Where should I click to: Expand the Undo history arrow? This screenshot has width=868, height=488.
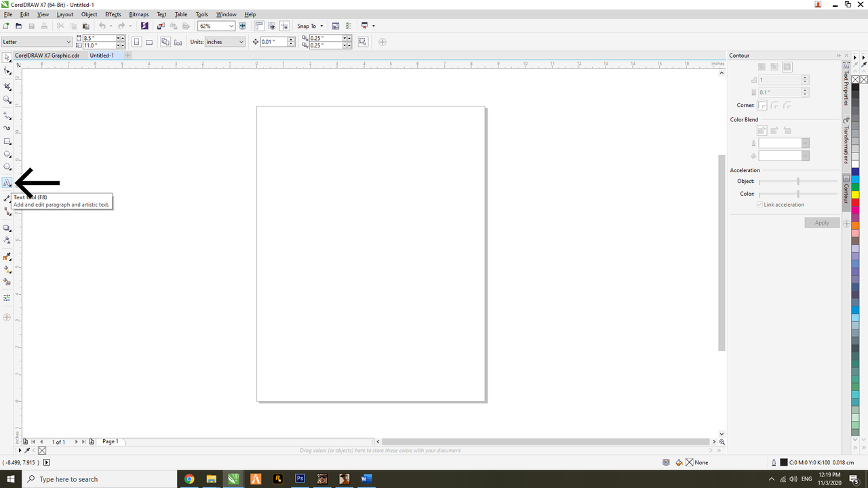111,26
